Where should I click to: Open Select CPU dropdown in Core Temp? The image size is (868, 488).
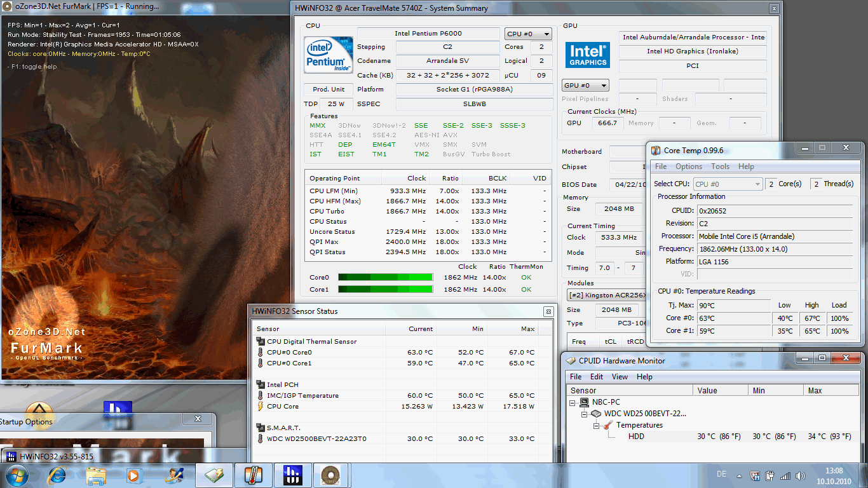pyautogui.click(x=727, y=184)
